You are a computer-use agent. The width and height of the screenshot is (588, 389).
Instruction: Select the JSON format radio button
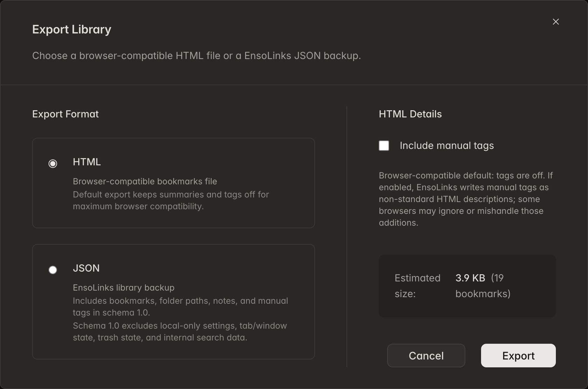53,270
